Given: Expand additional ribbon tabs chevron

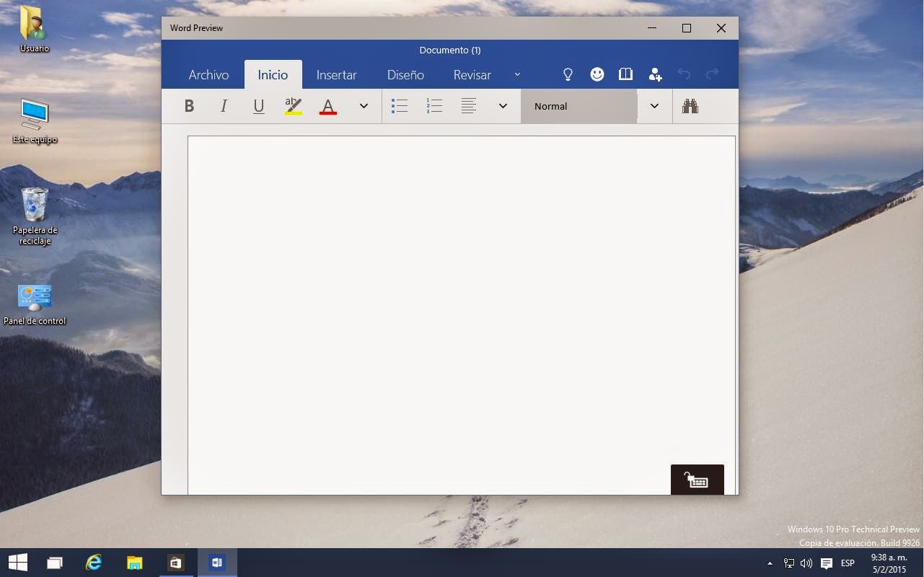Looking at the screenshot, I should click(517, 74).
